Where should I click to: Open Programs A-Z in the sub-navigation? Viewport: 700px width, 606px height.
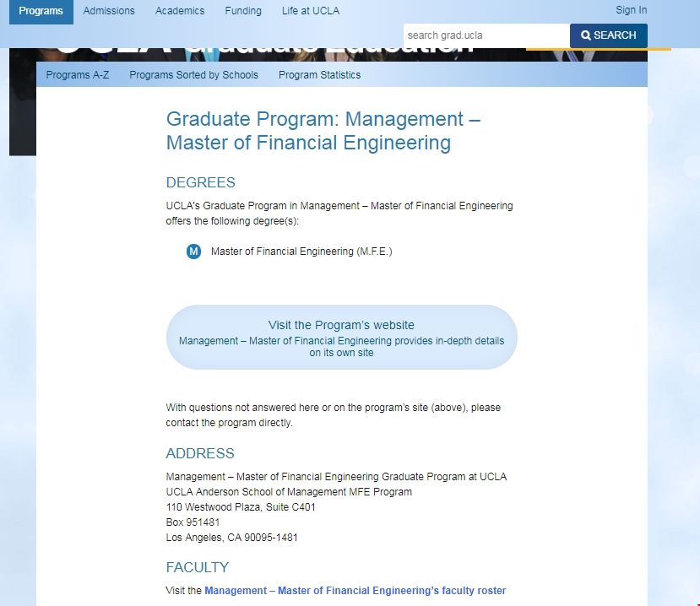(x=78, y=75)
